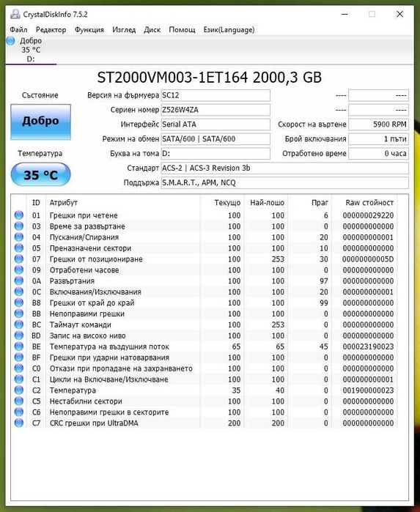420x512 pixels.
Task: Click status orb for attribute BC Таймаут команди
Action: 19,324
